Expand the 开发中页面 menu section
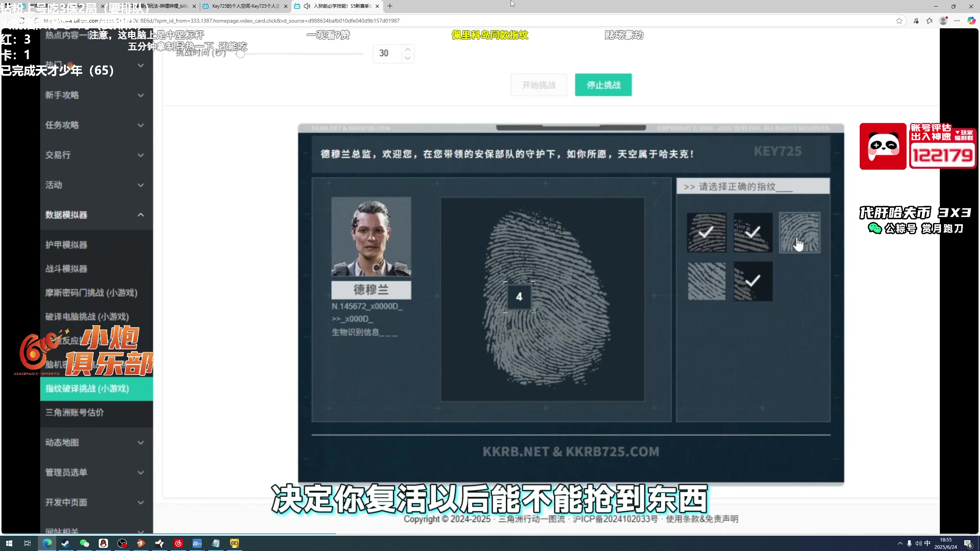This screenshot has height=551, width=980. [95, 502]
